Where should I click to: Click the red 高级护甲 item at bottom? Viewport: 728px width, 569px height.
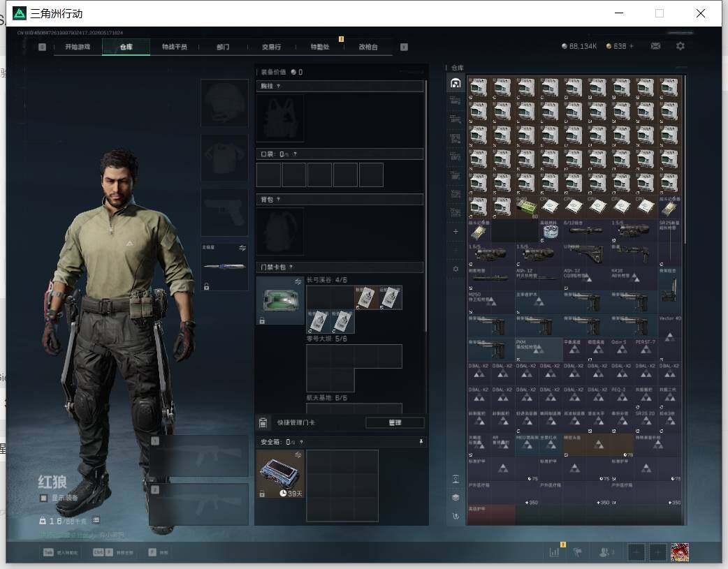click(491, 515)
